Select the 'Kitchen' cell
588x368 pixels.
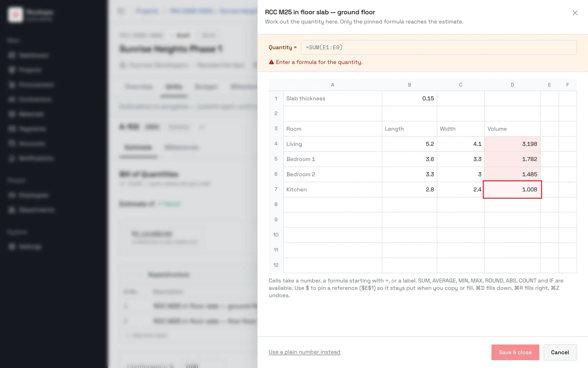(333, 190)
